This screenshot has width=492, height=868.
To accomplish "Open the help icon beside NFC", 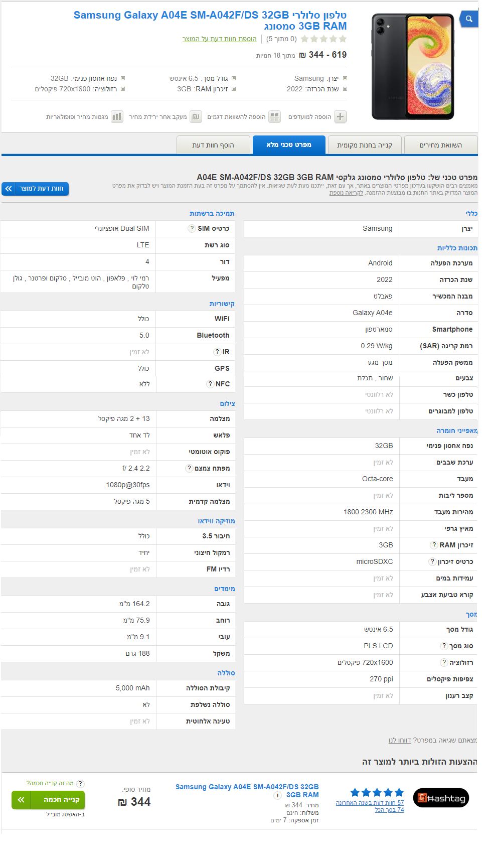I will pyautogui.click(x=211, y=384).
